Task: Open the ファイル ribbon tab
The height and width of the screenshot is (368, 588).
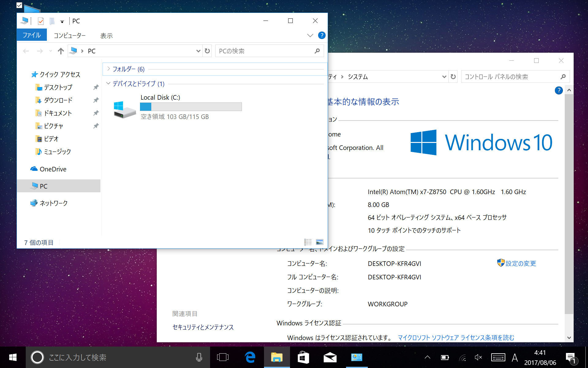Action: [x=32, y=35]
